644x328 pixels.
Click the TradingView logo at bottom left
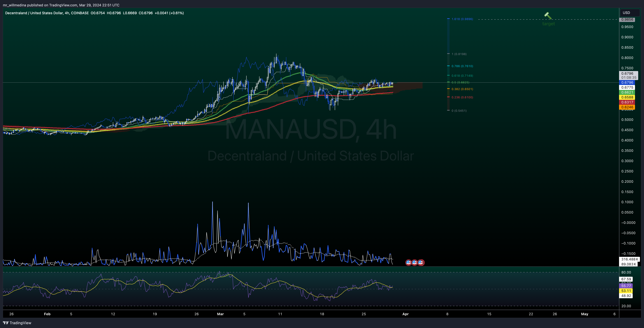tap(17, 323)
